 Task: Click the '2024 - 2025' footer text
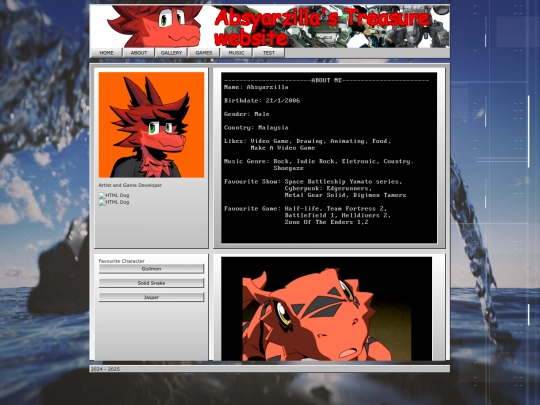click(105, 369)
